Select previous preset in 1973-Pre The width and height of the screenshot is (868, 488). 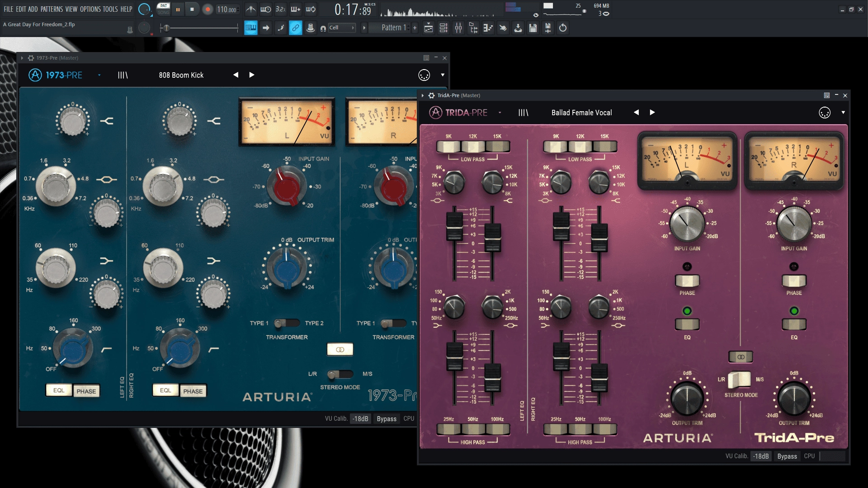236,75
